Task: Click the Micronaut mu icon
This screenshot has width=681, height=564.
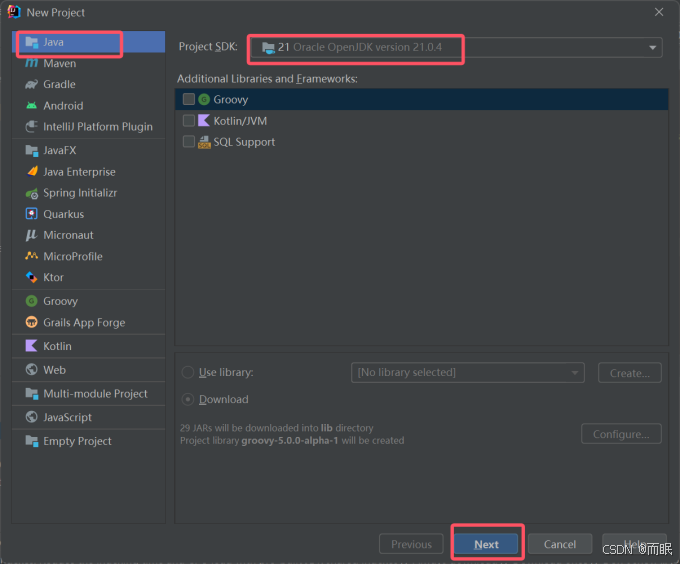Action: [32, 235]
